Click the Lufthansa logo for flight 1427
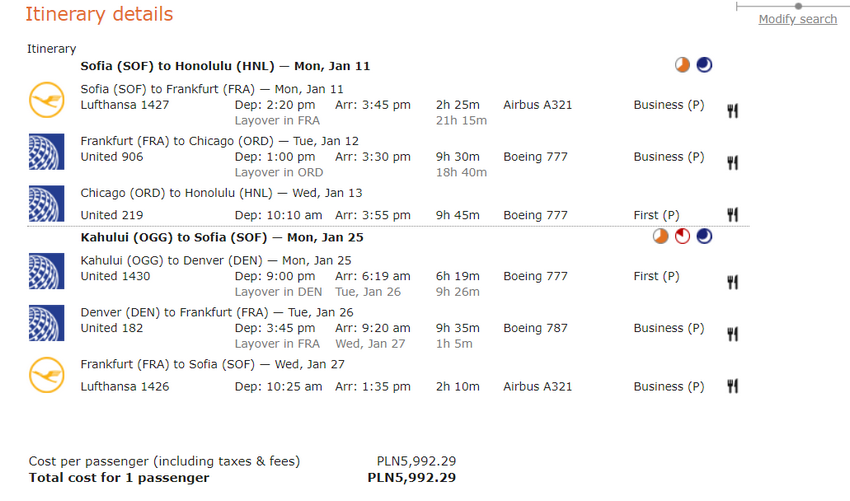 point(47,100)
